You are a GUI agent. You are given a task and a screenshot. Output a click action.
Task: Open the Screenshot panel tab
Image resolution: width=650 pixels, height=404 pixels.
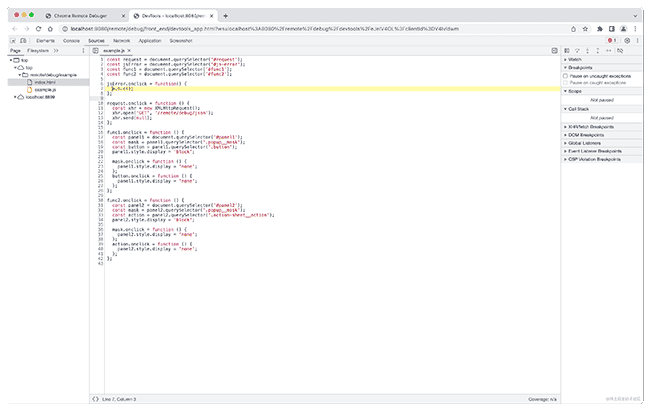[181, 41]
